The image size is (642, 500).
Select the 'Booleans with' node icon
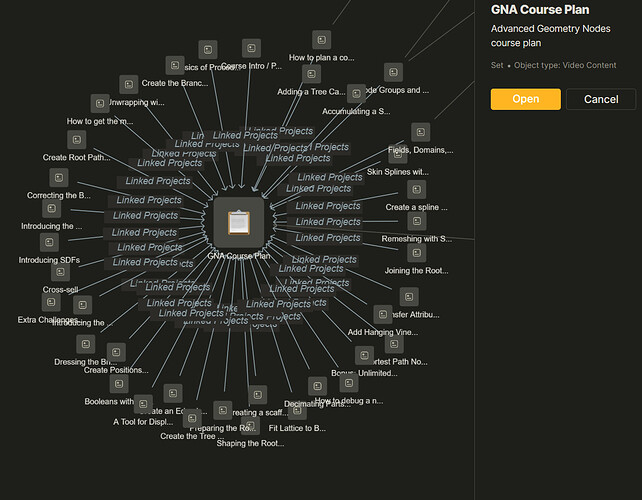coord(119,384)
